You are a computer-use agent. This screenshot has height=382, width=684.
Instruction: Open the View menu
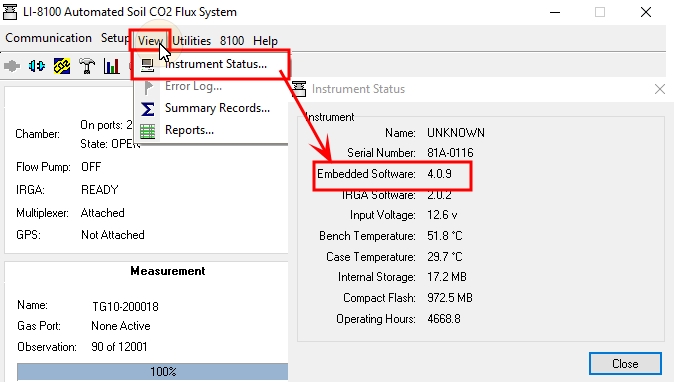click(x=150, y=41)
